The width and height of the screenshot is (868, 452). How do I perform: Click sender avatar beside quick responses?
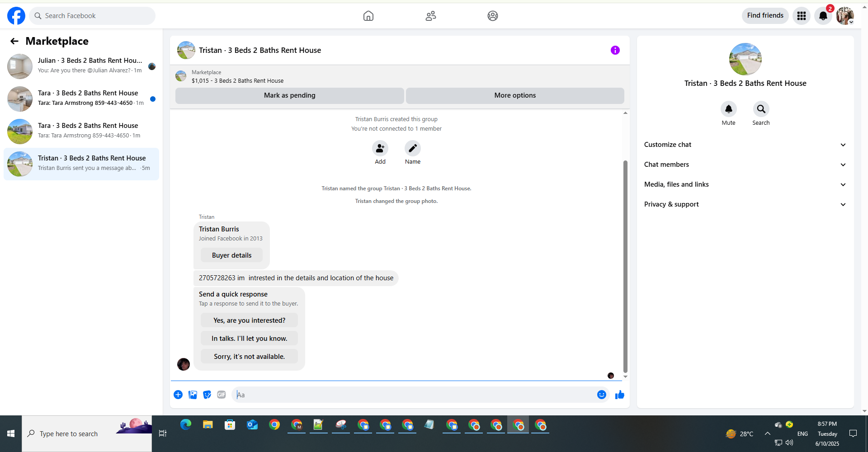point(184,364)
